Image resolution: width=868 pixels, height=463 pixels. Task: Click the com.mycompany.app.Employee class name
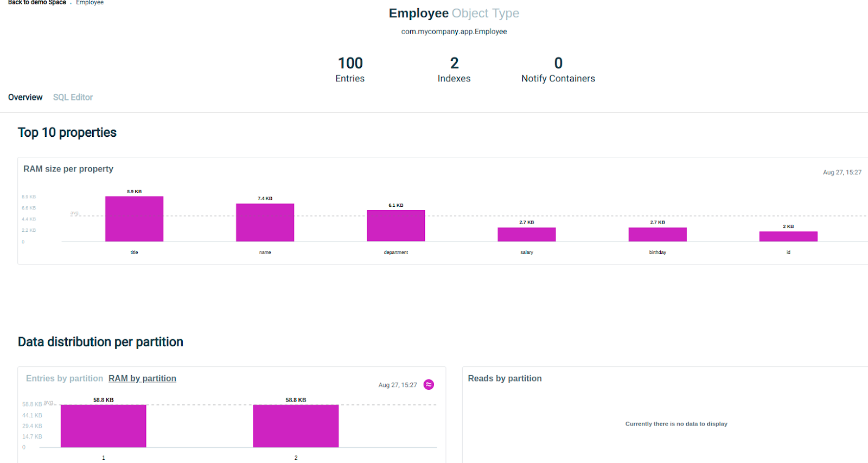[454, 31]
